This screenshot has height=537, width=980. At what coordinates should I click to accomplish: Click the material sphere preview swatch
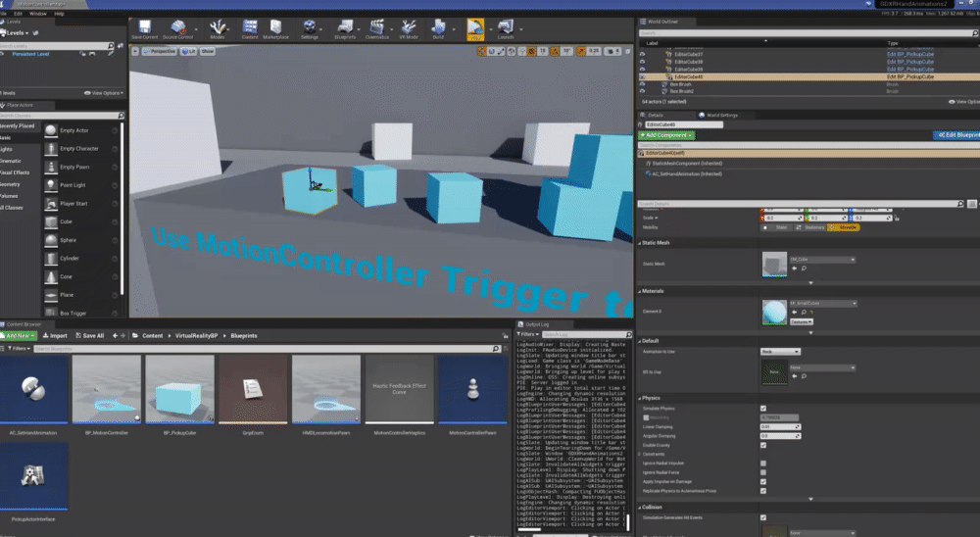[774, 312]
